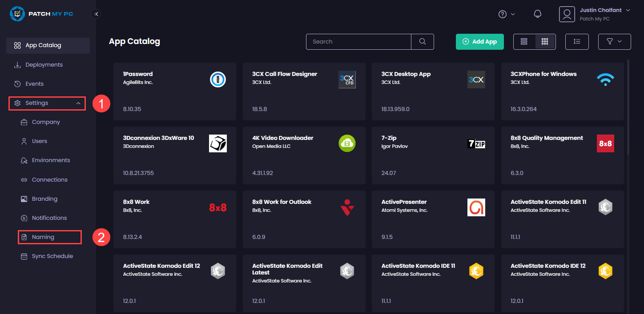Click the Deployments download icon in sidebar

(x=17, y=65)
